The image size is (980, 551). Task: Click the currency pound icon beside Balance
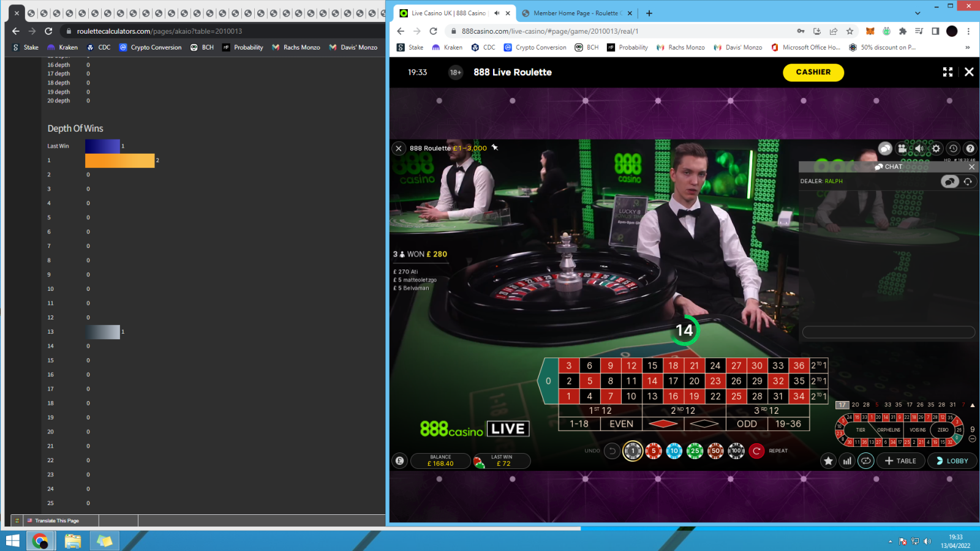[x=400, y=461]
